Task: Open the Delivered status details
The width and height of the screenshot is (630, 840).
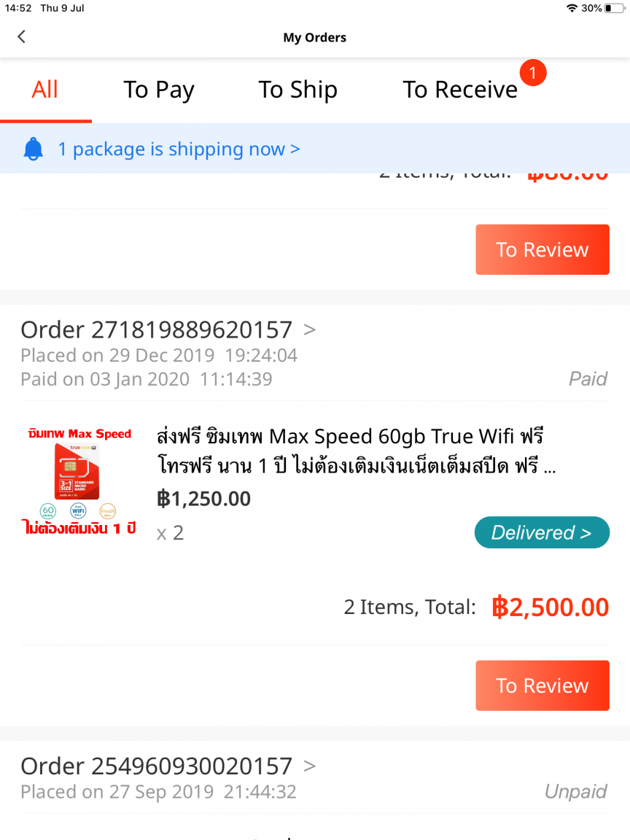Action: click(x=542, y=532)
